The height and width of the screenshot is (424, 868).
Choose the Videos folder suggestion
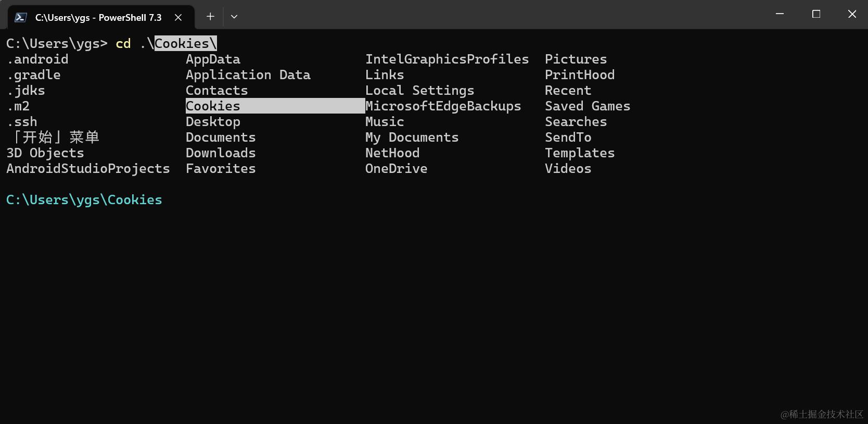pos(568,169)
